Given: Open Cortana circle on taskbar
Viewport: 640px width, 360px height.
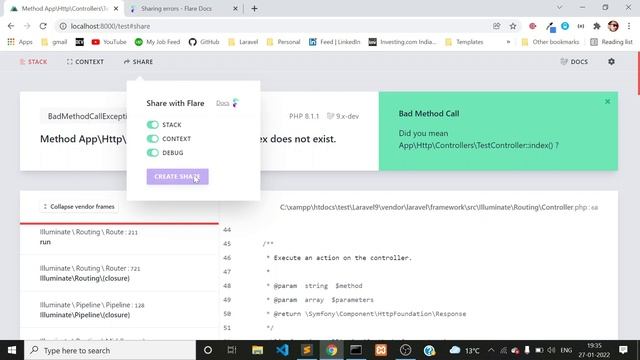Looking at the screenshot, I should (208, 350).
